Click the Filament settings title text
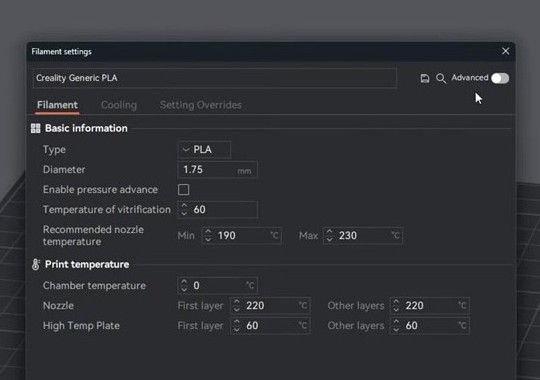This screenshot has width=540, height=380. click(x=61, y=52)
